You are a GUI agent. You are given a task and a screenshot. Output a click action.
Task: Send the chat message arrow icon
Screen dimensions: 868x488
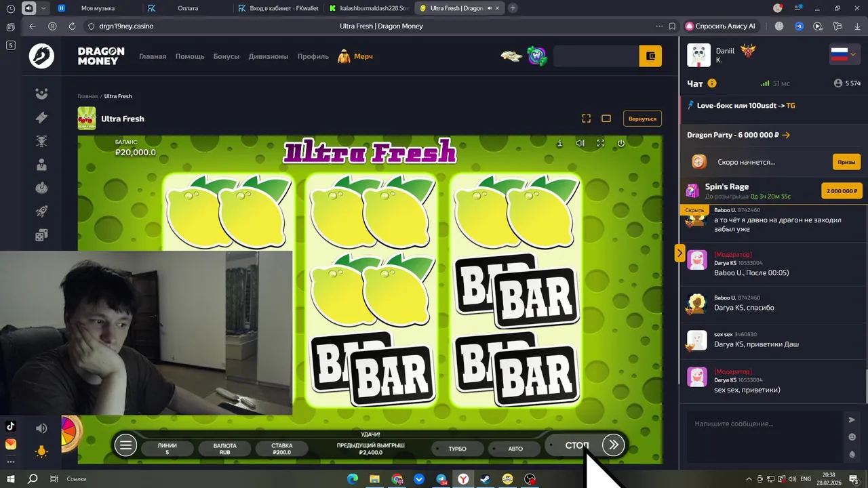point(852,420)
